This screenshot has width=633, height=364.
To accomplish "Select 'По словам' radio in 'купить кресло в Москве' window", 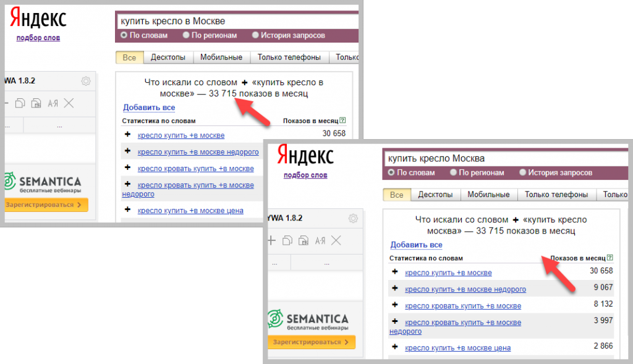I will [x=124, y=35].
